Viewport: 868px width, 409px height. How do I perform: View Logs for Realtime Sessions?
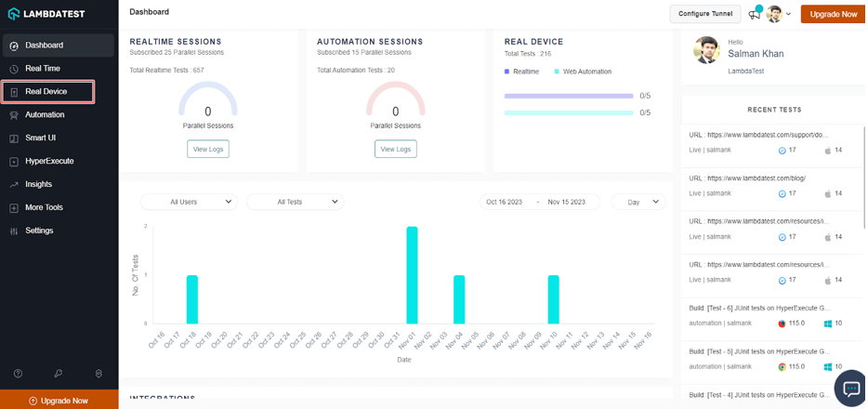coord(208,149)
